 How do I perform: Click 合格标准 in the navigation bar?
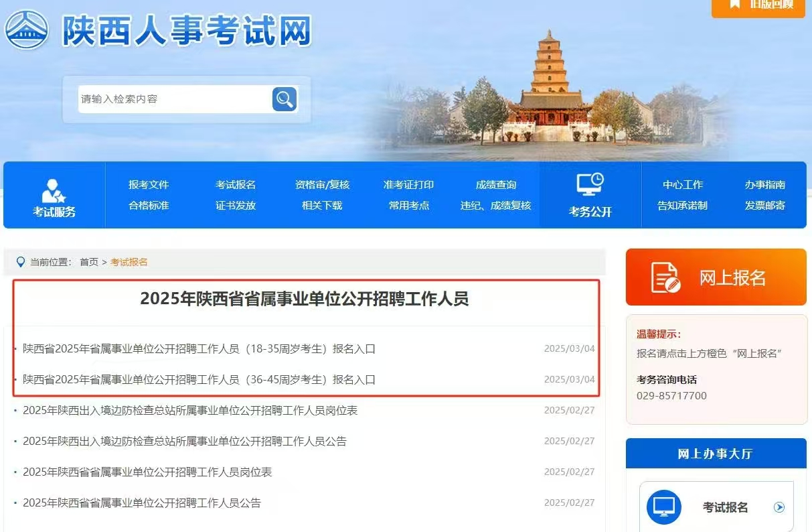pyautogui.click(x=148, y=206)
